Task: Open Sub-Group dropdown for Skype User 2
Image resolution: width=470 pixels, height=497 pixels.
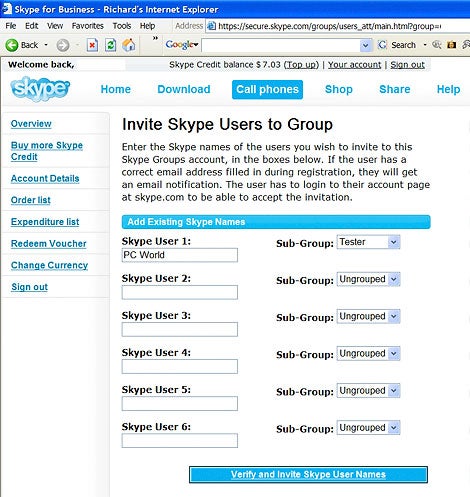Action: (x=394, y=279)
